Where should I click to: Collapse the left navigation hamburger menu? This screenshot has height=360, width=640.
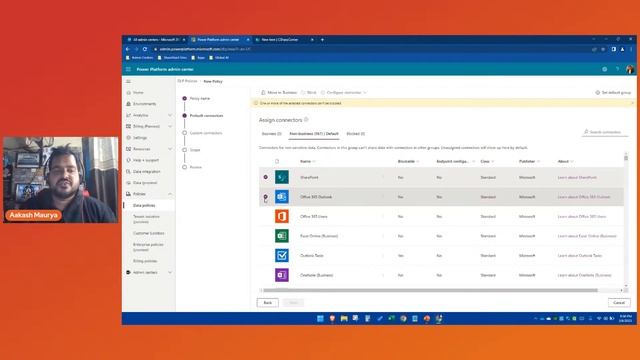click(128, 81)
